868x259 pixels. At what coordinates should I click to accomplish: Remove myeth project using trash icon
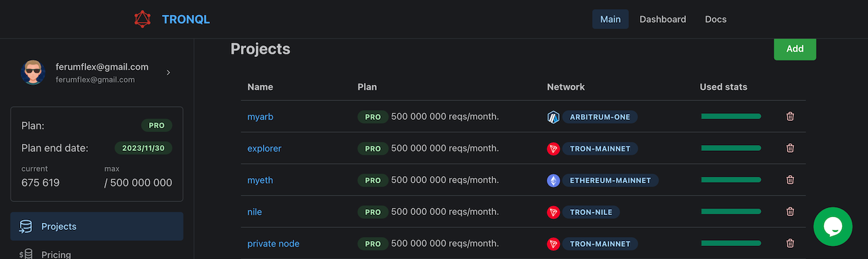coord(790,180)
